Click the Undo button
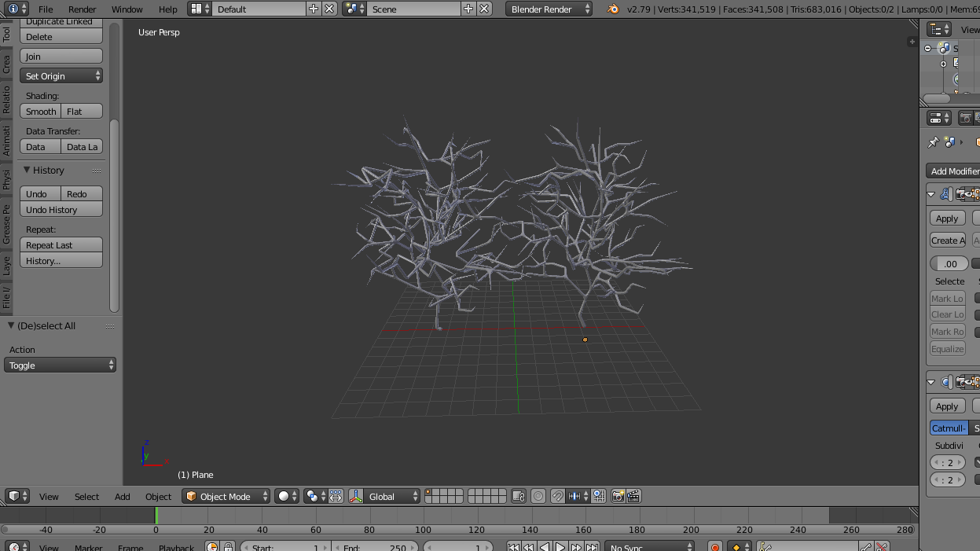Image resolution: width=980 pixels, height=551 pixels. click(40, 194)
